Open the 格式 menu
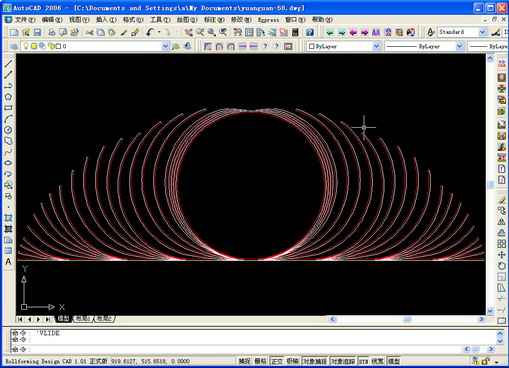The image size is (509, 368). (x=133, y=20)
